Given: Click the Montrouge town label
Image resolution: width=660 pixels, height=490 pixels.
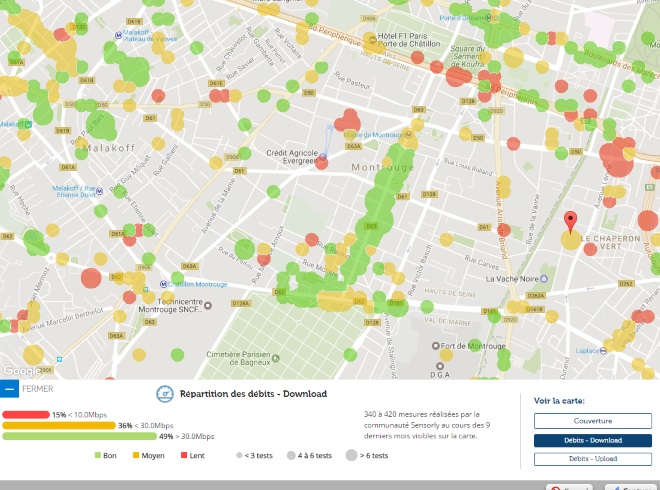Looking at the screenshot, I should 382,168.
